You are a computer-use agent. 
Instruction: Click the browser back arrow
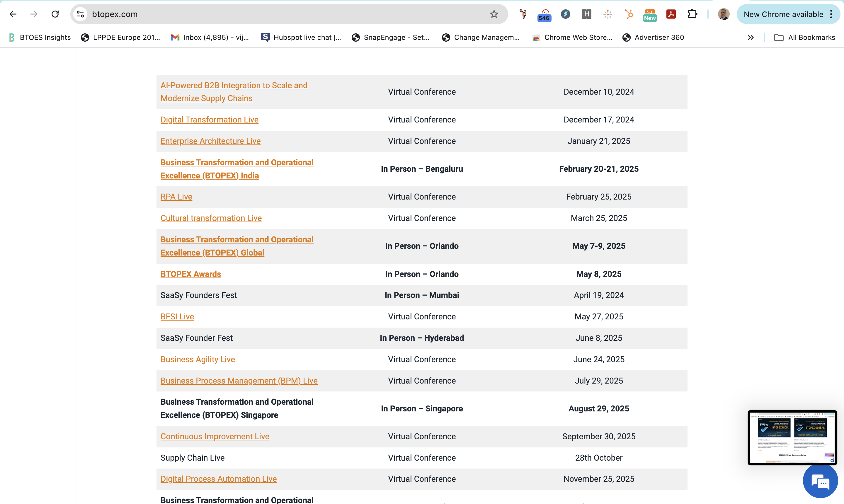click(x=13, y=14)
